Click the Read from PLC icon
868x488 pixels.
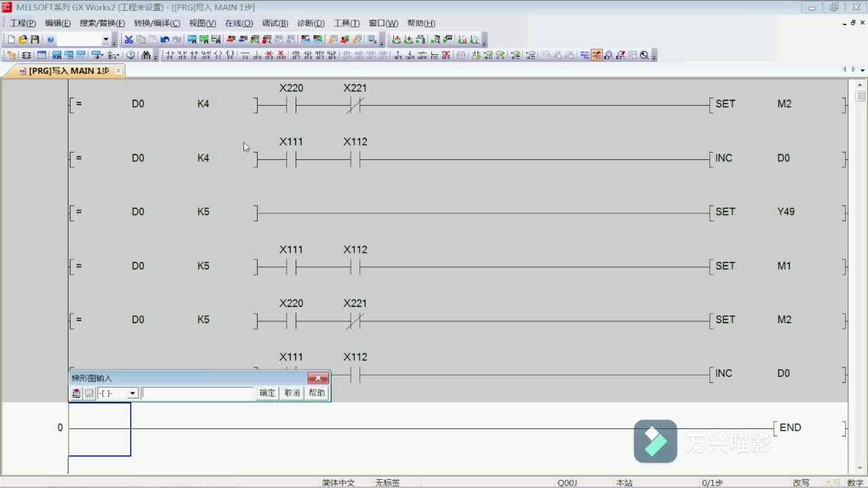(x=242, y=40)
